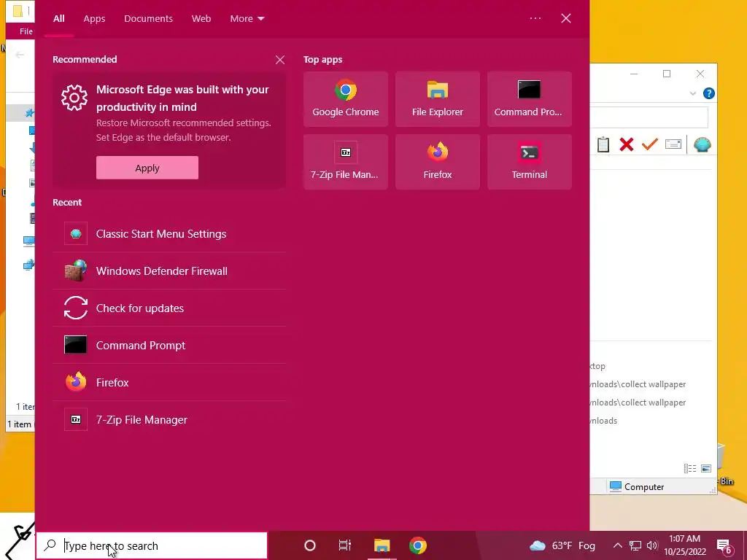This screenshot has width=747, height=560.
Task: Close the search panel
Action: pos(566,18)
